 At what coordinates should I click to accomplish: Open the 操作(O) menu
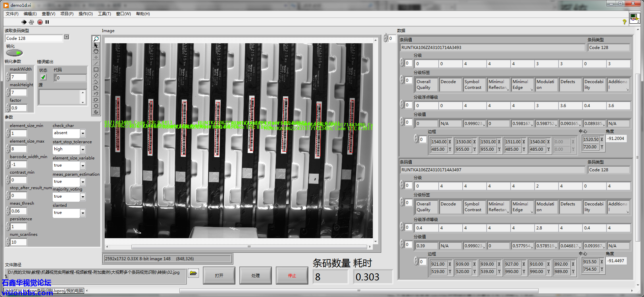85,14
